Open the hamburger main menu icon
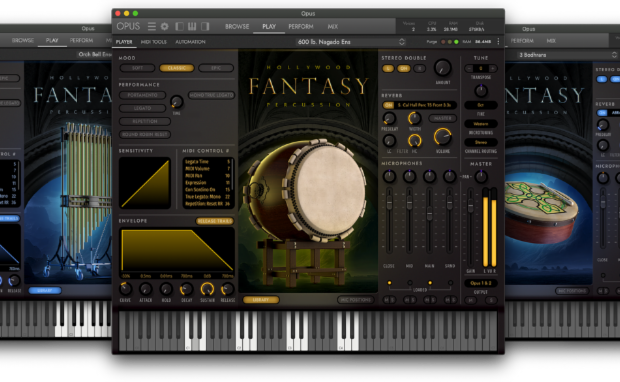Viewport: 620px width, 382px height. (151, 26)
